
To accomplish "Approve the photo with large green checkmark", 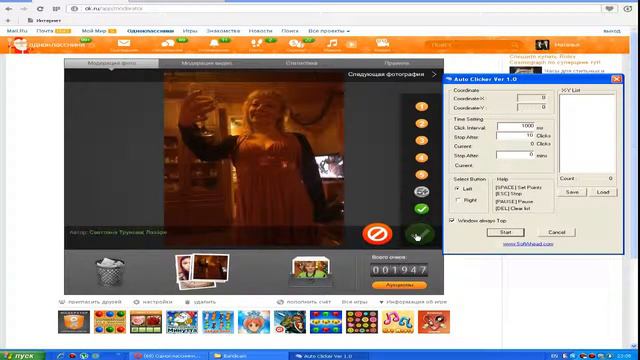I will pos(419,234).
